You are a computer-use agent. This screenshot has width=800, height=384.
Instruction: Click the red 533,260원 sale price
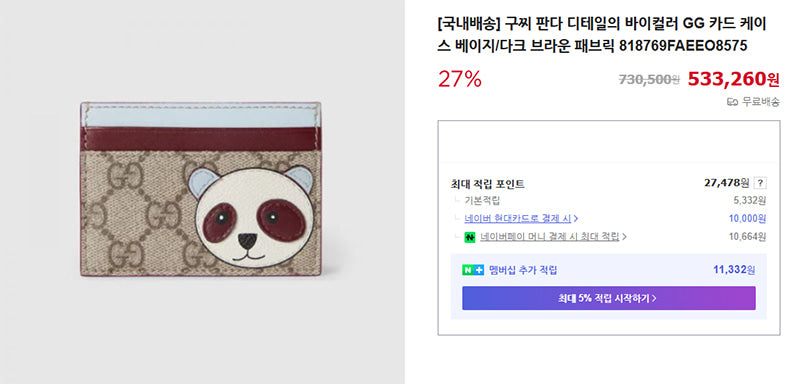[x=734, y=79]
